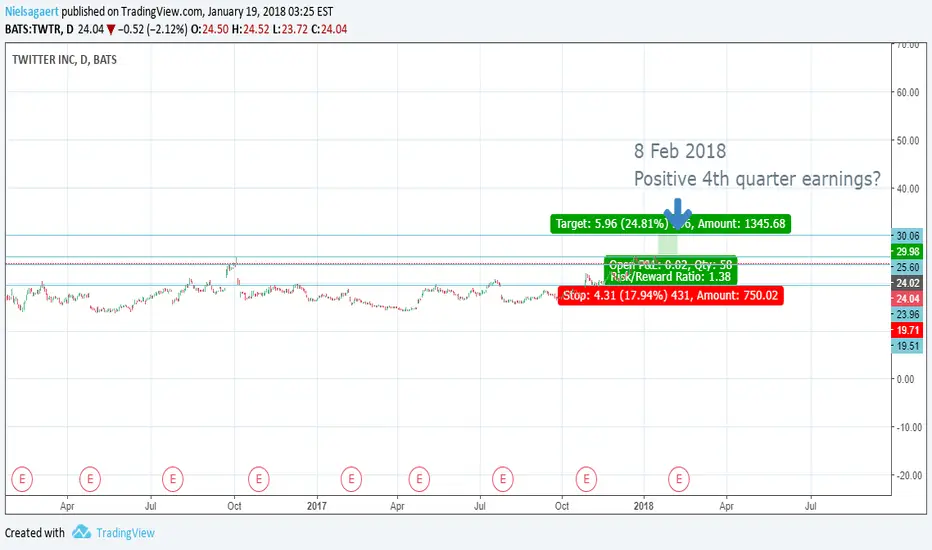The width and height of the screenshot is (932, 550).
Task: Click the green 29.98 target price label
Action: click(x=907, y=252)
